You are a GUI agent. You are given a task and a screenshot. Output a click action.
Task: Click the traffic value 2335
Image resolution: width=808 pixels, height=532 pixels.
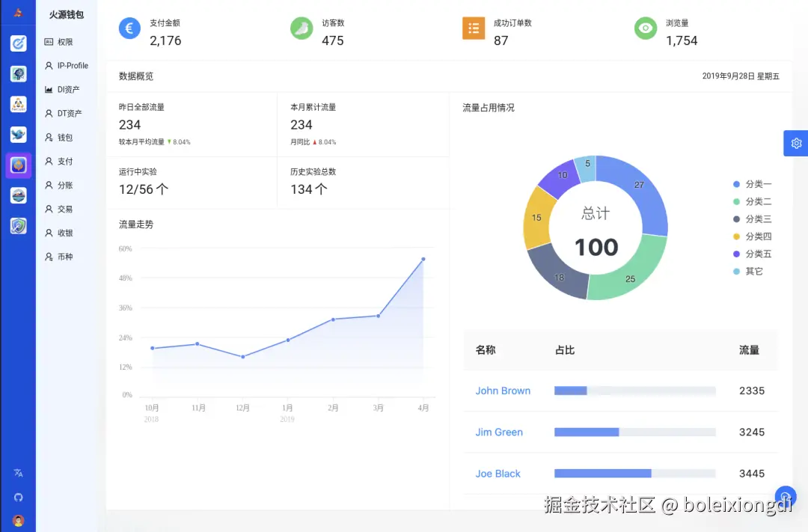pyautogui.click(x=752, y=391)
